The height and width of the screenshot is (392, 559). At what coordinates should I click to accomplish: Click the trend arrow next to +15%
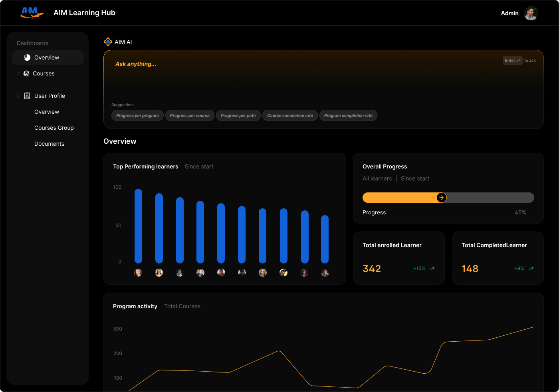coord(432,269)
